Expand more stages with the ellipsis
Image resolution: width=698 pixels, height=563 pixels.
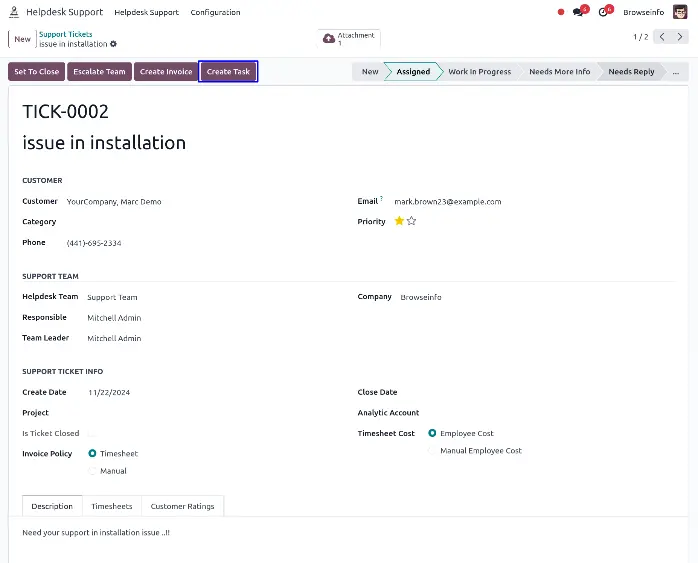[x=676, y=72]
